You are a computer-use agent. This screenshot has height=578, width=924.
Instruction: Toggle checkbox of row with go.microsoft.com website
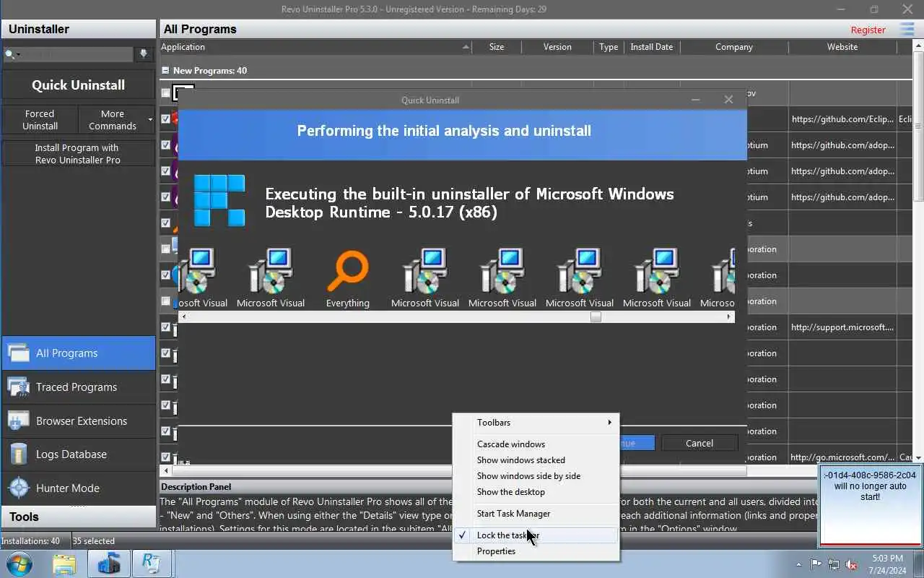point(166,457)
